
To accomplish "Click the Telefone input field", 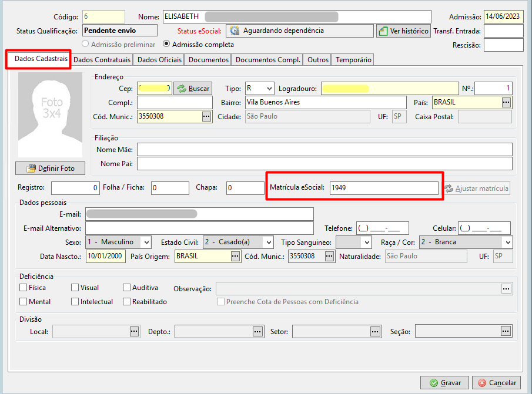I will [382, 228].
